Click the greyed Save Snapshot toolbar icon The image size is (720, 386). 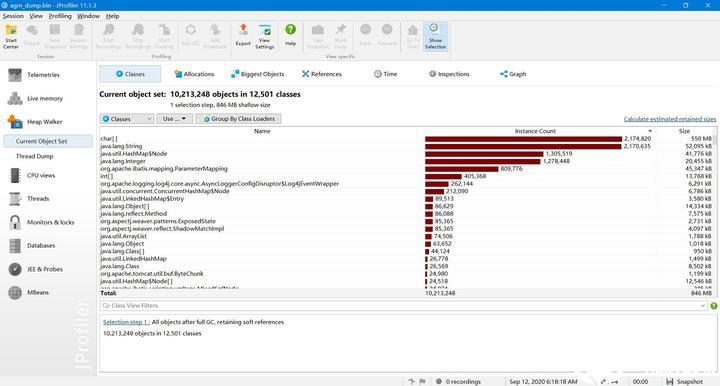55,37
